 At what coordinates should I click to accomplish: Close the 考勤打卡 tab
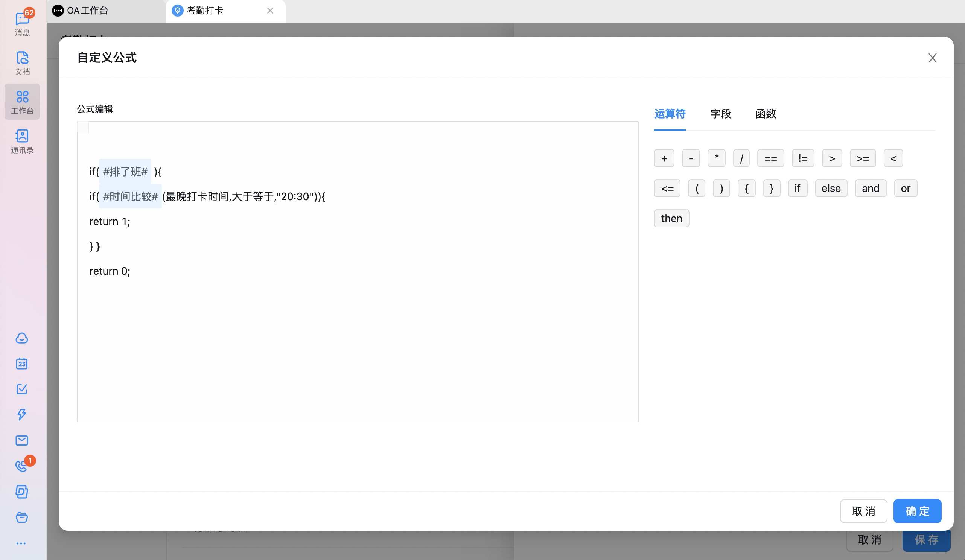[x=270, y=11]
